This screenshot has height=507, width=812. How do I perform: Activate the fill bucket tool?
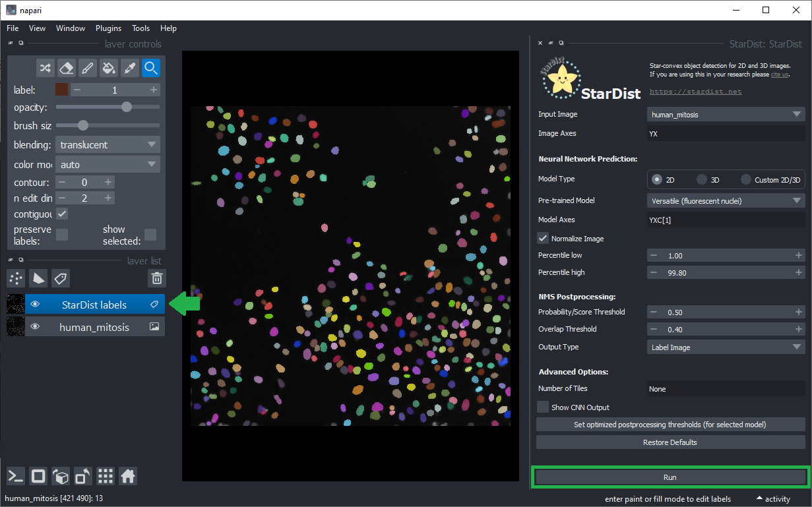[x=109, y=68]
